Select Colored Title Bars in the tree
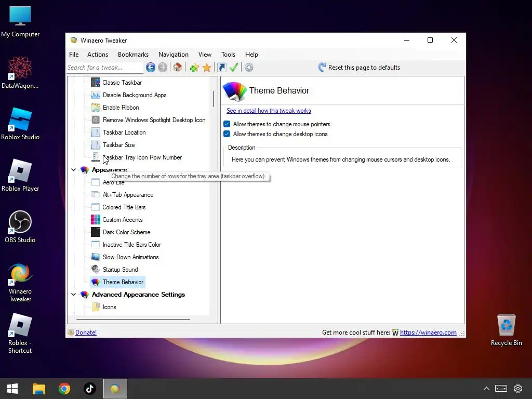532x399 pixels. [124, 207]
